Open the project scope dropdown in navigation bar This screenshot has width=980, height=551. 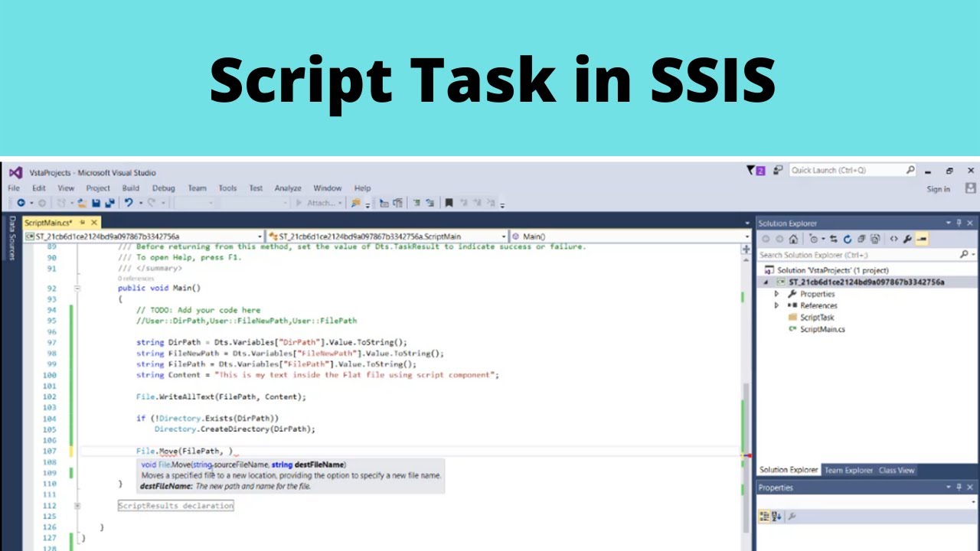[x=260, y=236]
